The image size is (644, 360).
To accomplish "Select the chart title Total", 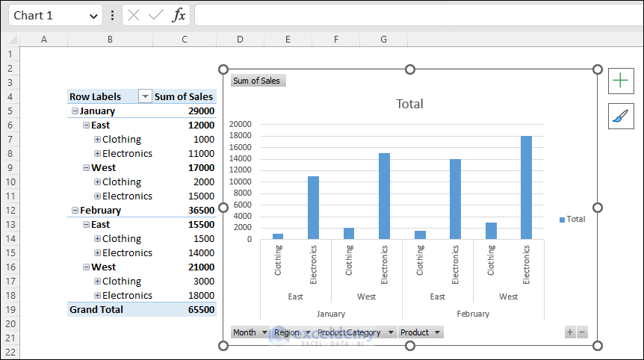I will (409, 104).
